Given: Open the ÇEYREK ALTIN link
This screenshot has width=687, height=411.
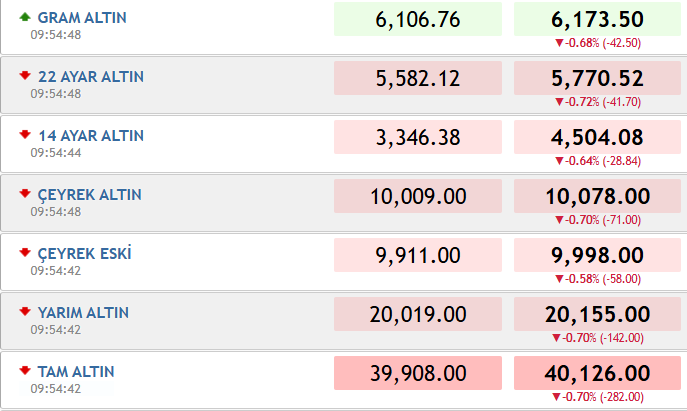Looking at the screenshot, I should (x=89, y=195).
